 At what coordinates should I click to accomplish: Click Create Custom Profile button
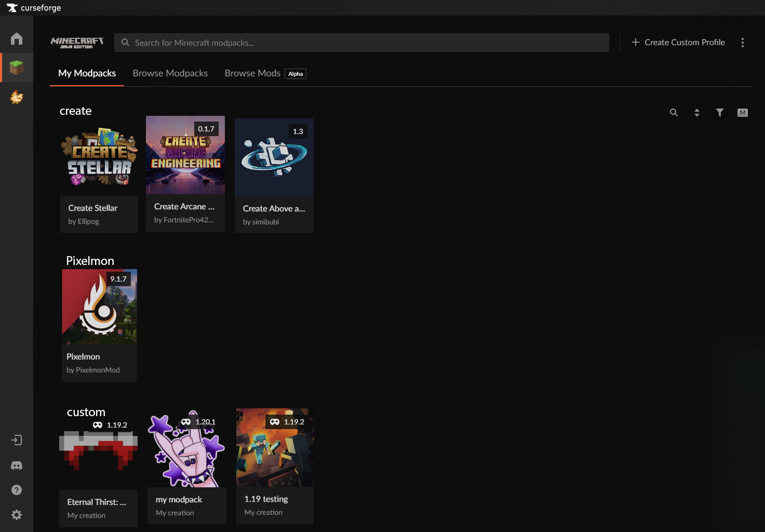[678, 43]
